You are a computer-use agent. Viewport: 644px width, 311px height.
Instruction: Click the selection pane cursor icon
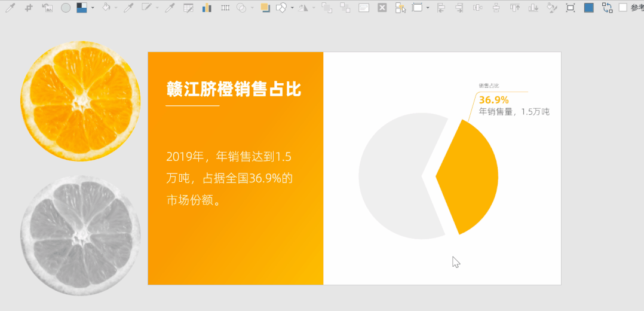pos(400,8)
